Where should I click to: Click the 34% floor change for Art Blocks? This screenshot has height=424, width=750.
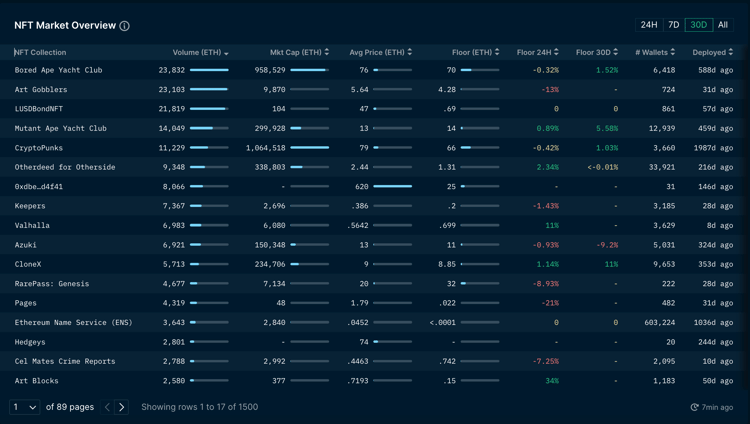click(552, 381)
